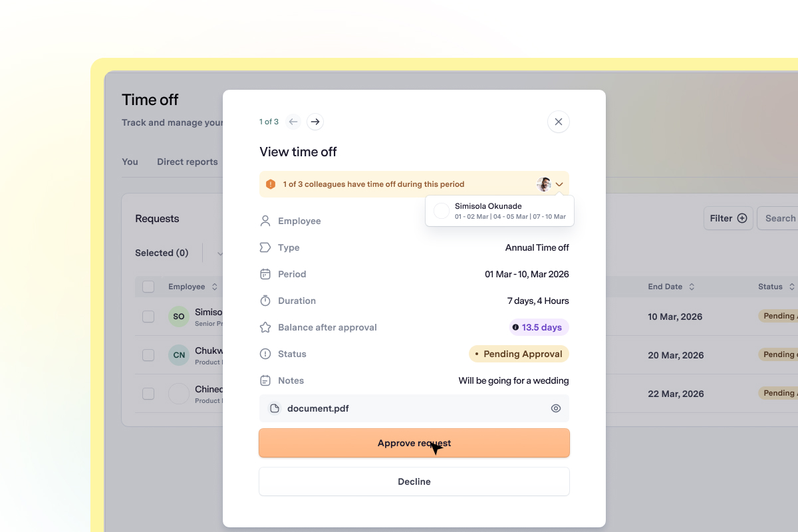Click the SO avatar in table

(x=179, y=317)
